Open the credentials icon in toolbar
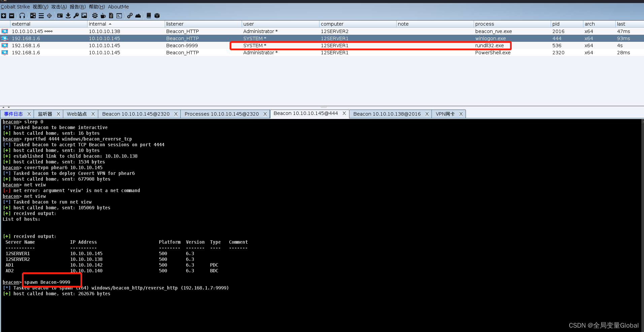This screenshot has height=332, width=644. (x=60, y=16)
